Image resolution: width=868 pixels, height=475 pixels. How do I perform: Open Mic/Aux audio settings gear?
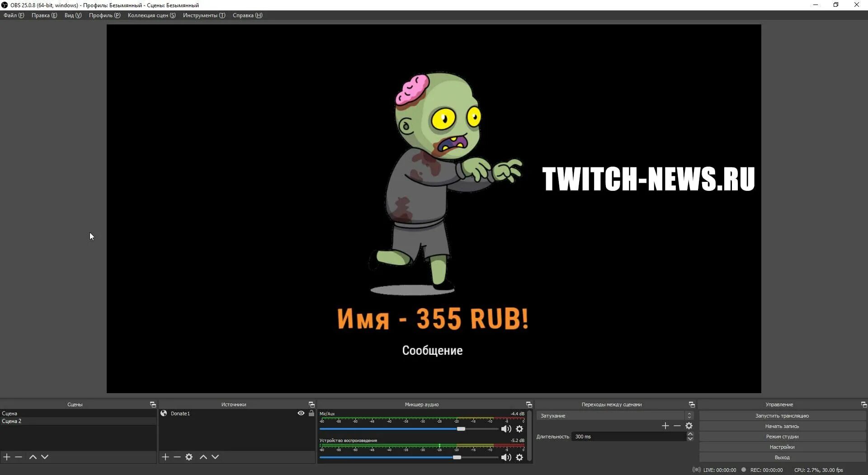coord(519,429)
